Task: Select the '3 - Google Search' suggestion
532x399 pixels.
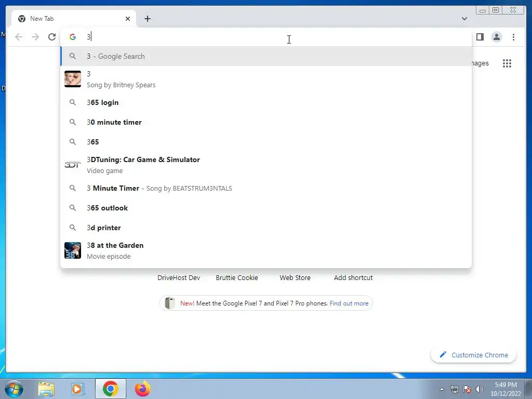Action: 266,56
